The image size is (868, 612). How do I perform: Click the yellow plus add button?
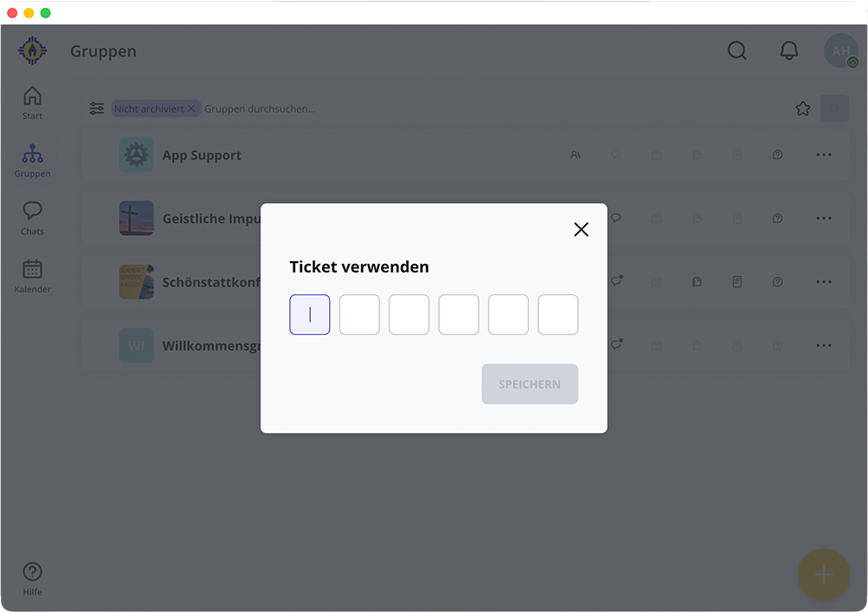tap(823, 575)
